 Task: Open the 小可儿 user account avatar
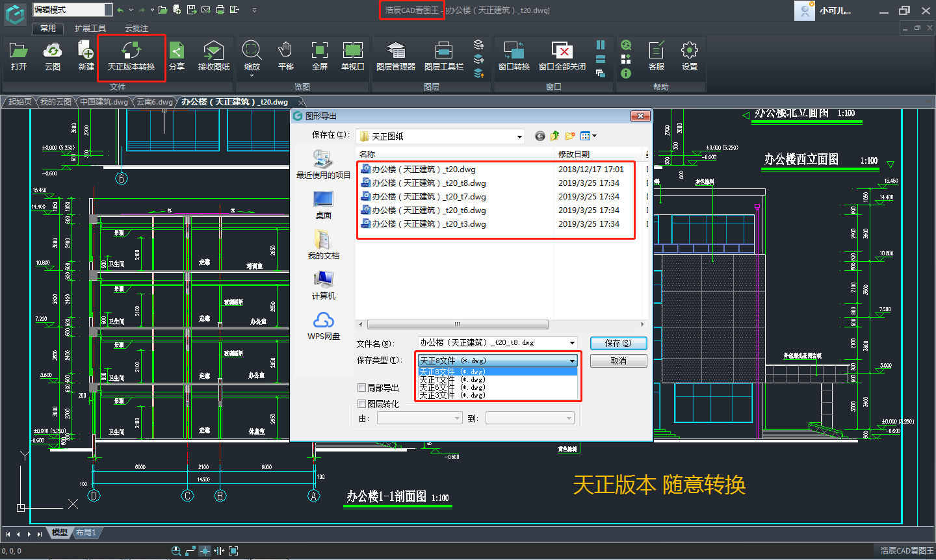(805, 10)
